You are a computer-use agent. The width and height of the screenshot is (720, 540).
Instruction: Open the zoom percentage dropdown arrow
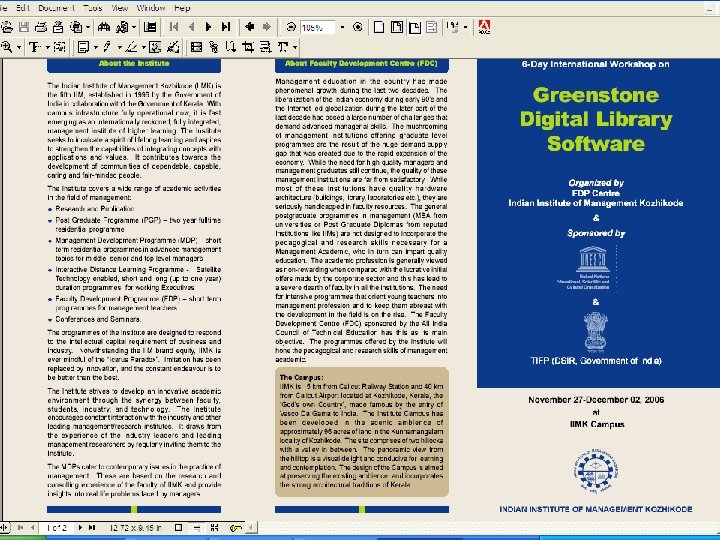click(x=343, y=28)
